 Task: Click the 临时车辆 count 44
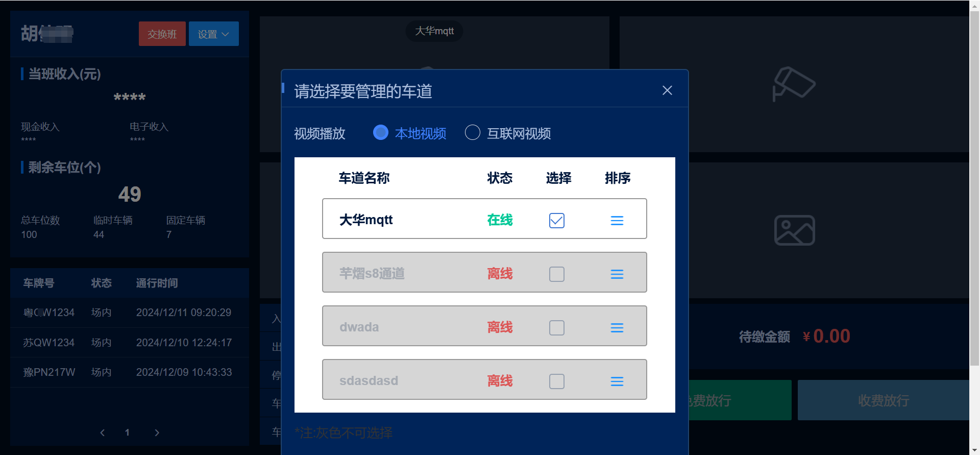(99, 234)
